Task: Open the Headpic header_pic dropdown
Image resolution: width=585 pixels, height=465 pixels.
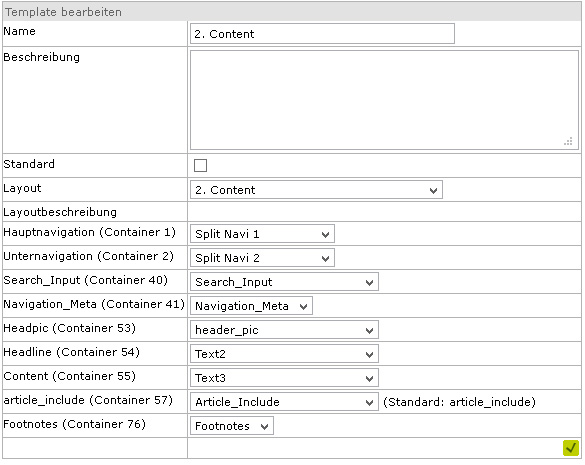Action: tap(284, 330)
